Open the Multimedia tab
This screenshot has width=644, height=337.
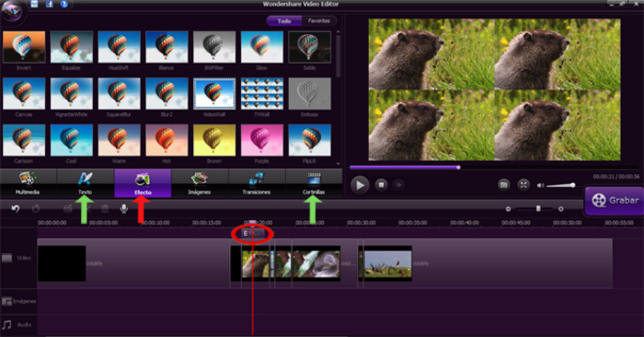pyautogui.click(x=28, y=183)
